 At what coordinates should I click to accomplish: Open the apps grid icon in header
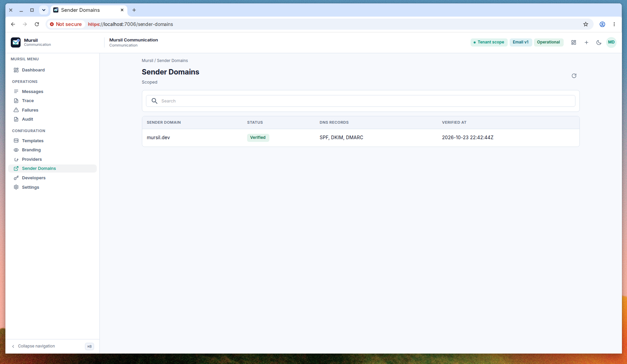(x=574, y=42)
